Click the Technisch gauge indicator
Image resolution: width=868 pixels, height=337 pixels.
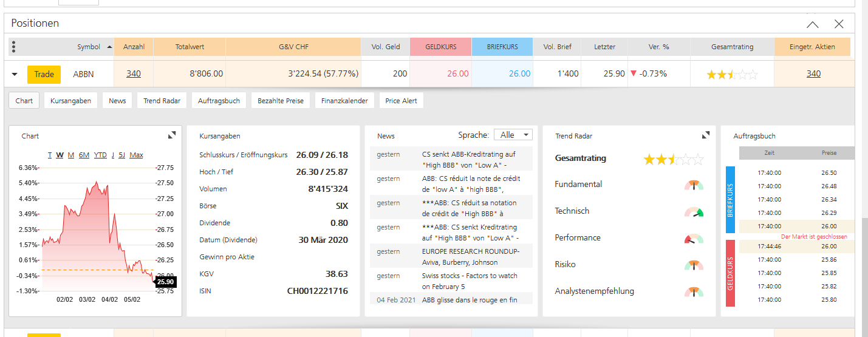point(694,212)
